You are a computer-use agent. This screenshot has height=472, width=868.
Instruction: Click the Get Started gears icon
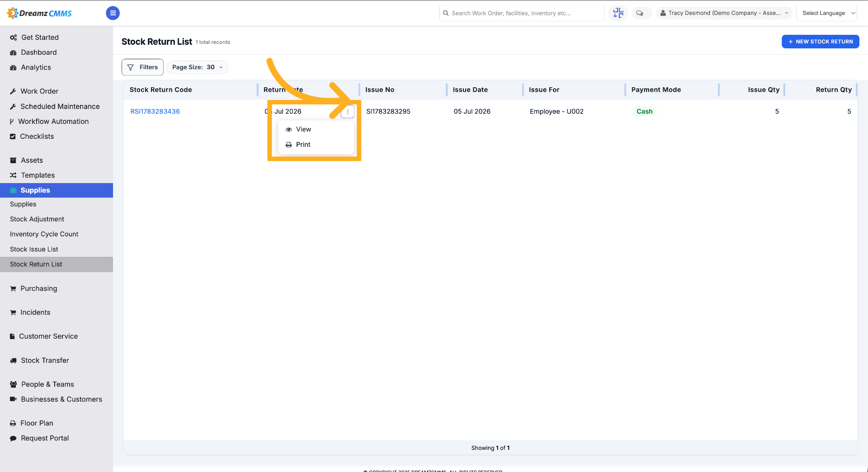[x=13, y=38]
